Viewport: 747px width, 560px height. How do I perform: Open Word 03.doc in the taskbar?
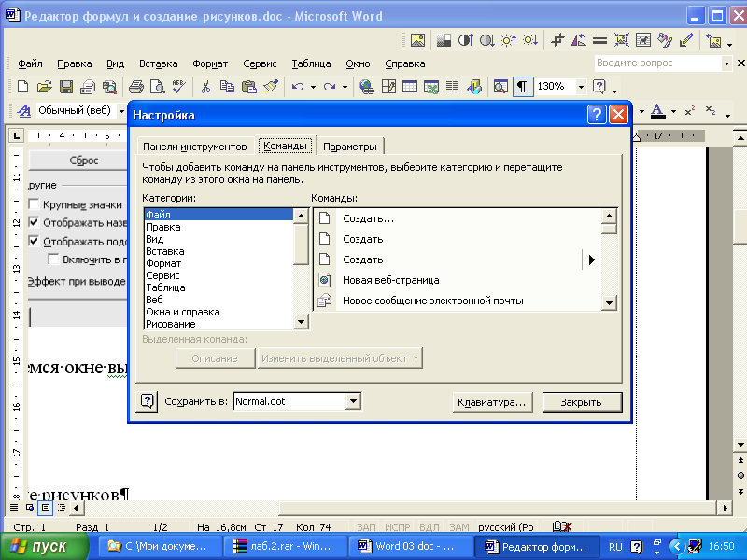coord(411,546)
